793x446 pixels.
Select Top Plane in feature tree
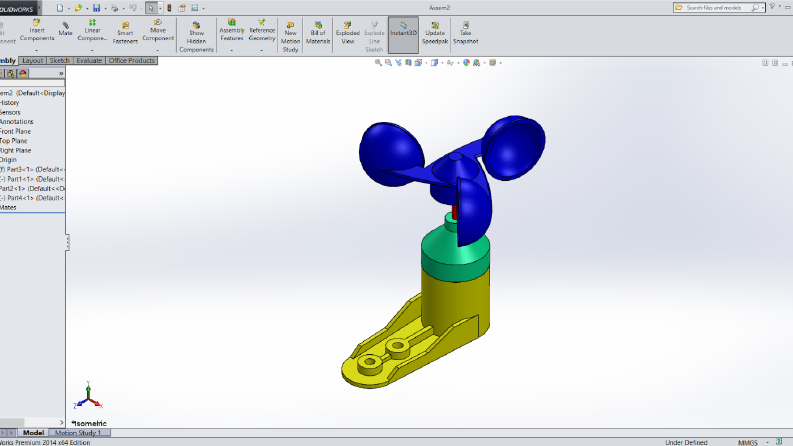(14, 141)
